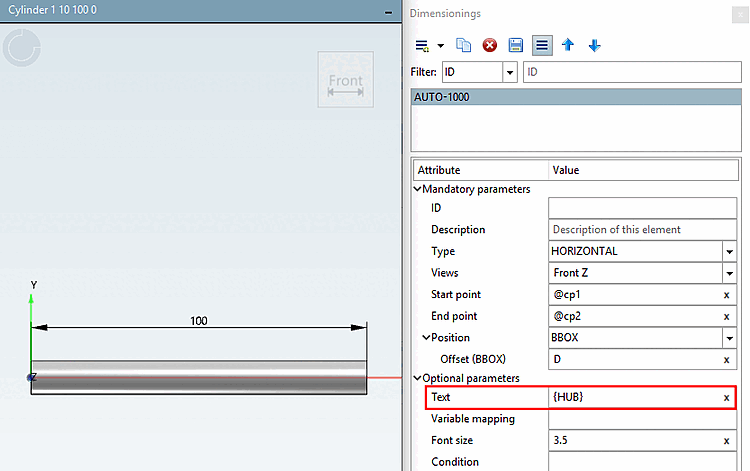Screen dimensions: 750x471
Task: Open the arrow next to the add icon
Action: click(x=441, y=46)
